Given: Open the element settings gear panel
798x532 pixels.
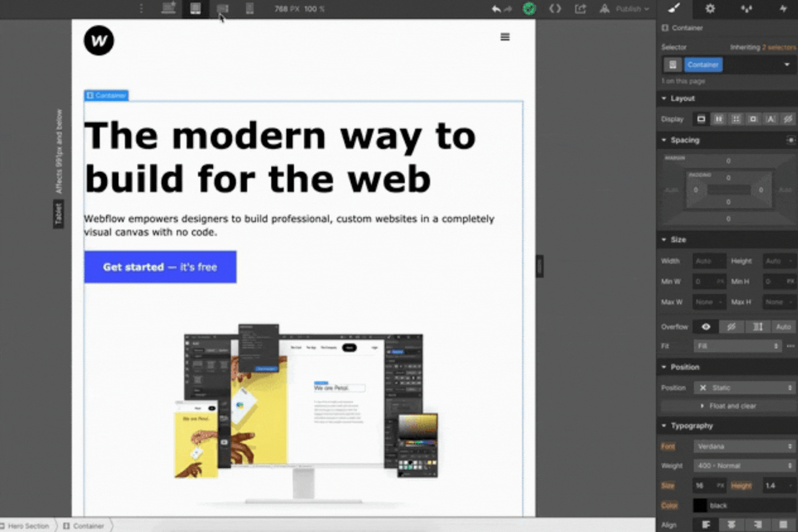Looking at the screenshot, I should coord(710,9).
